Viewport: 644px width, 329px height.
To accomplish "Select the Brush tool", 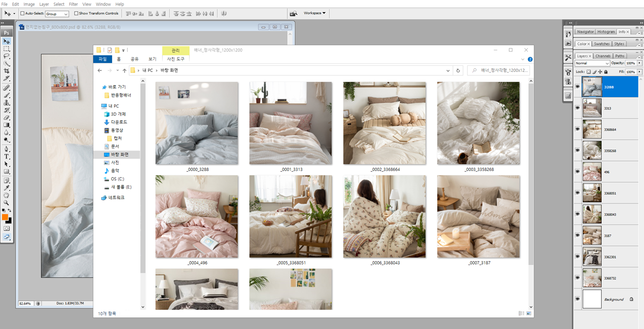I will coord(7,95).
